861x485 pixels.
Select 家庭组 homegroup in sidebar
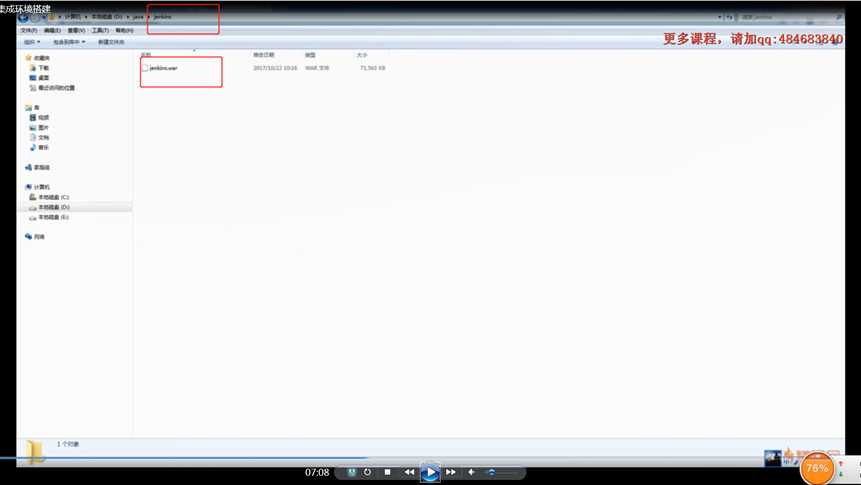[x=37, y=167]
